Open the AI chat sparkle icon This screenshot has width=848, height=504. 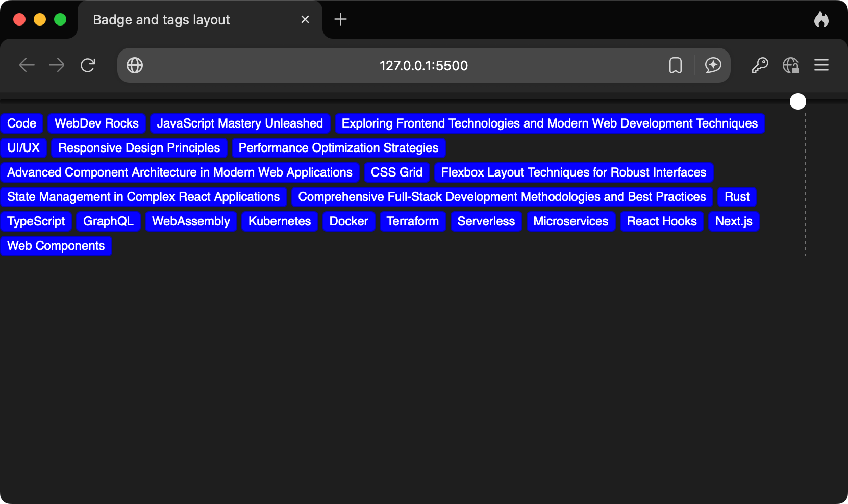(713, 65)
